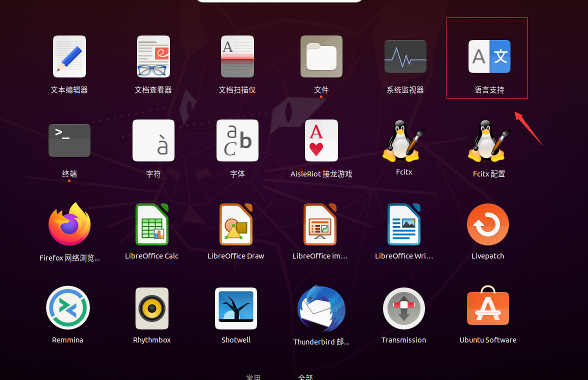Launch LibreOffice Impress

coord(320,224)
